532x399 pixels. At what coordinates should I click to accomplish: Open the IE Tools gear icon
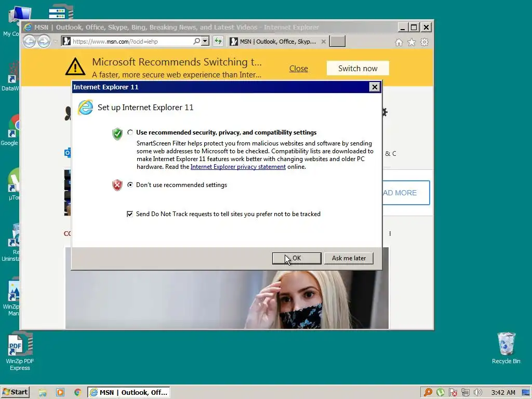click(424, 42)
